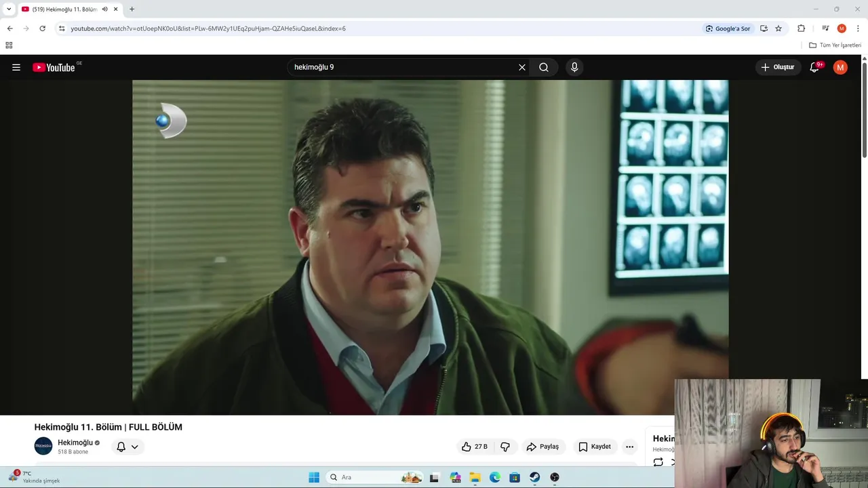Start voice search with microphone
This screenshot has width=868, height=488.
[574, 67]
